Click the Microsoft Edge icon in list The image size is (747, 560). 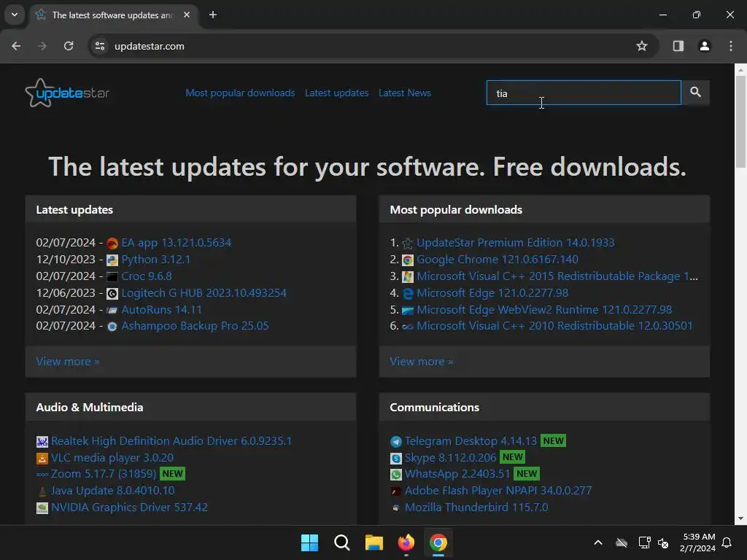(x=407, y=293)
